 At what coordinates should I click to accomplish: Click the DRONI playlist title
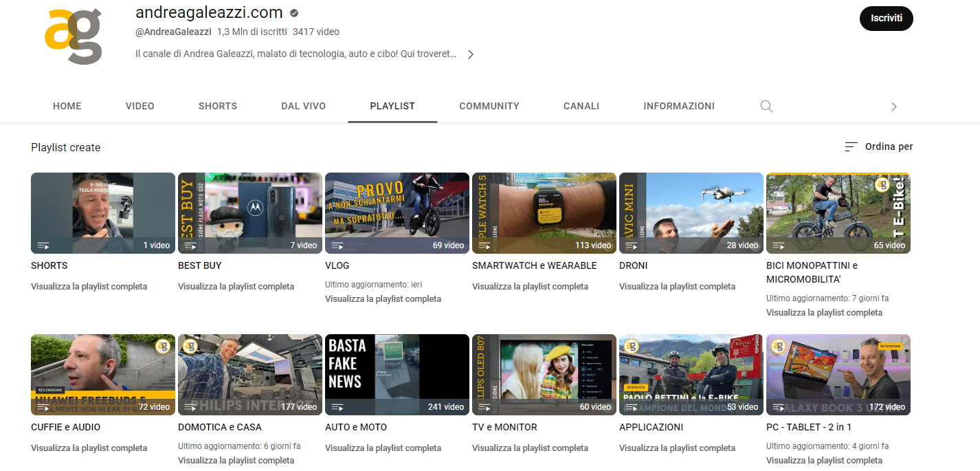(x=634, y=265)
